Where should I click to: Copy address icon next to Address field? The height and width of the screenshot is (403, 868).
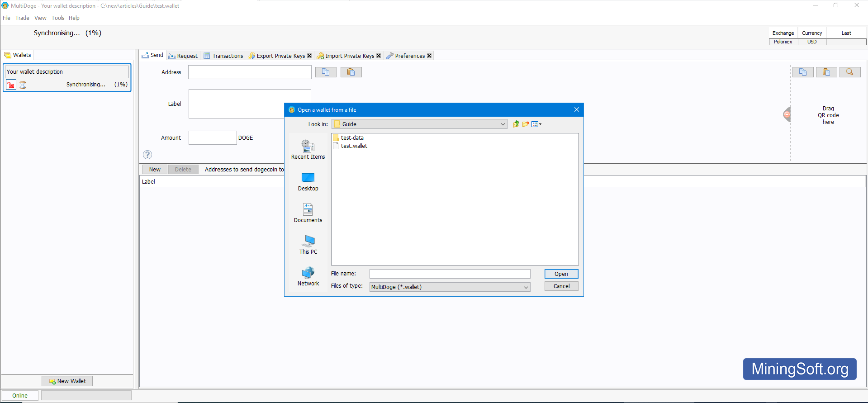coord(326,72)
